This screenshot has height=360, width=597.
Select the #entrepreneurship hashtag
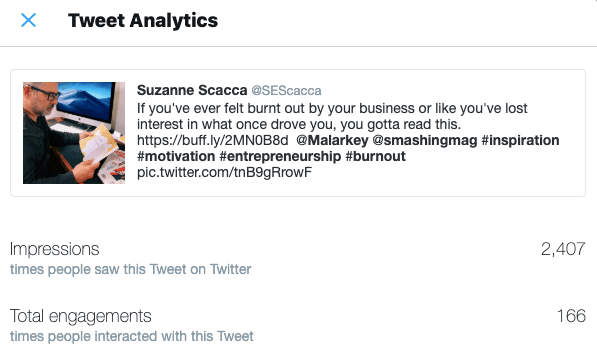pos(280,156)
